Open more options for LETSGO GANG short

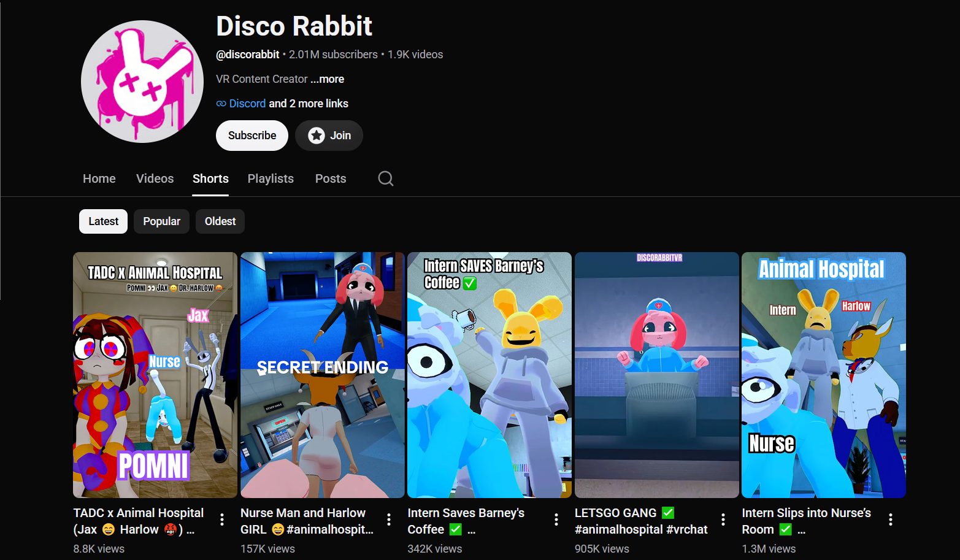pyautogui.click(x=723, y=520)
